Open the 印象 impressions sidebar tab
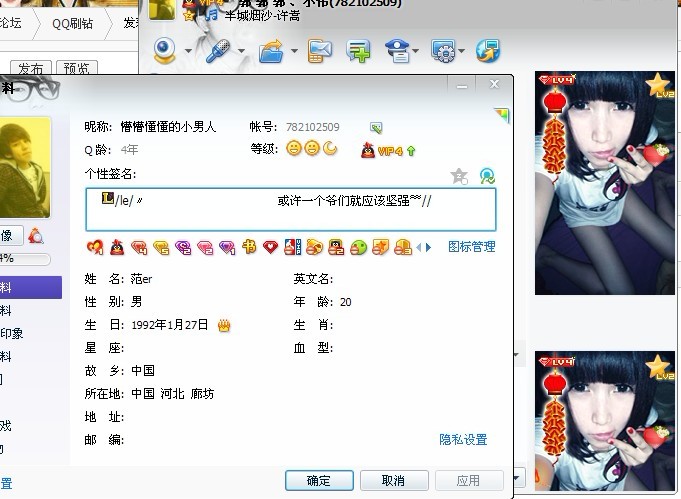The height and width of the screenshot is (499, 681). (11, 334)
